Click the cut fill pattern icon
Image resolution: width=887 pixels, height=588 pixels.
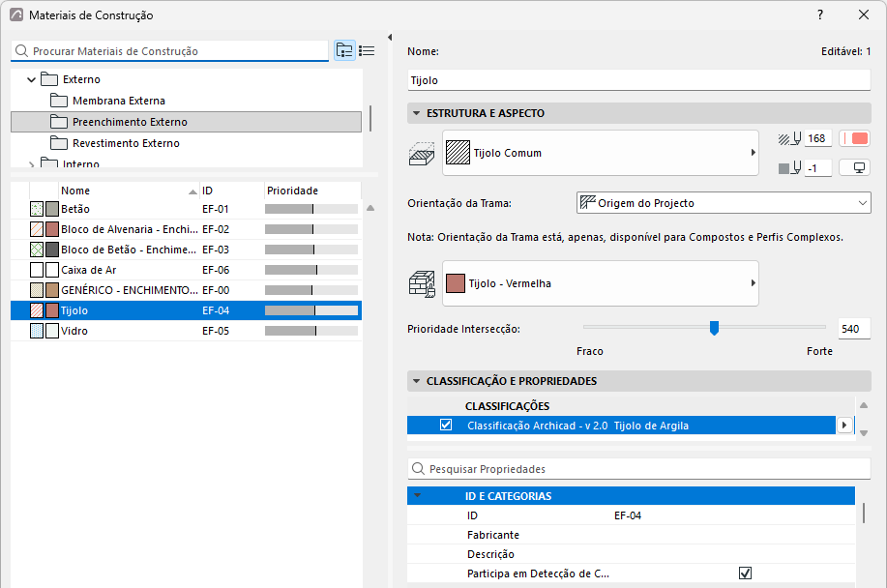[x=422, y=154]
